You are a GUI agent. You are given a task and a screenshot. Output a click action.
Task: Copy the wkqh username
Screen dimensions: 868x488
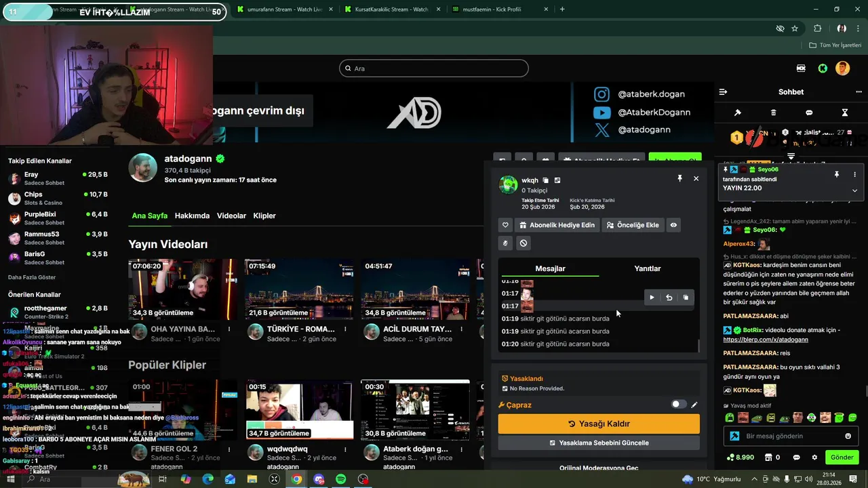click(x=545, y=180)
